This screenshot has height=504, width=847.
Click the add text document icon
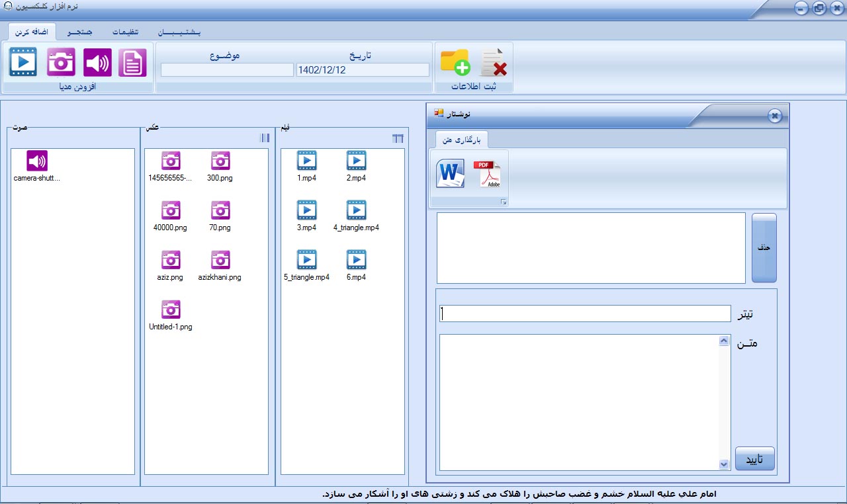pyautogui.click(x=132, y=63)
